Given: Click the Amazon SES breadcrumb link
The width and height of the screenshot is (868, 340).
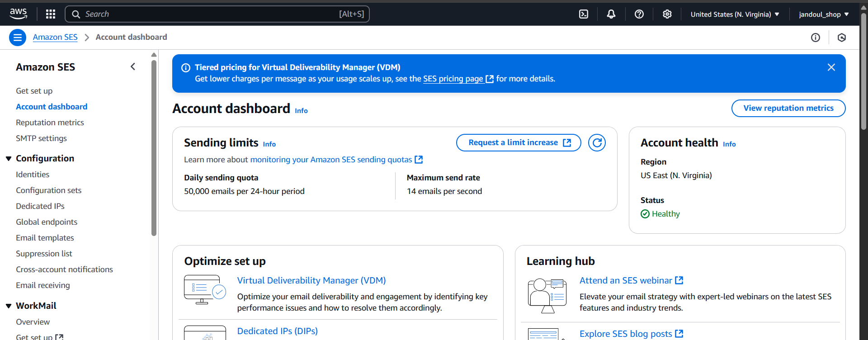Looking at the screenshot, I should (55, 37).
